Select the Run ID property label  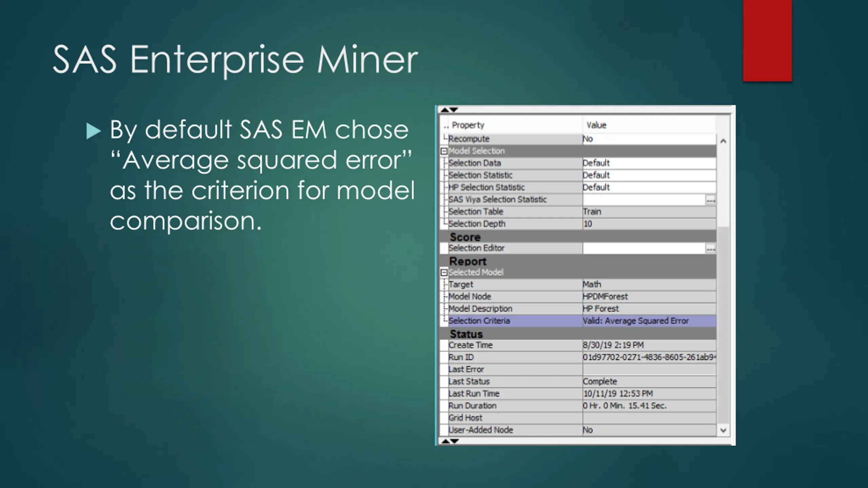click(461, 358)
